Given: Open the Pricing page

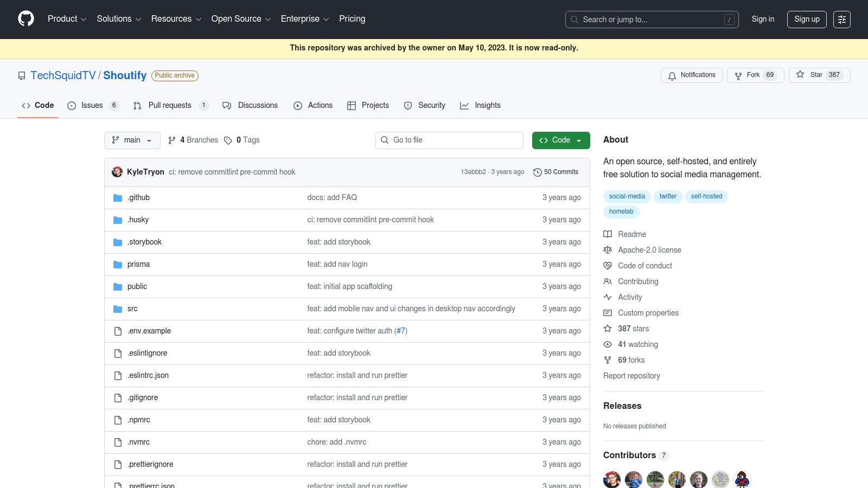Looking at the screenshot, I should click(352, 19).
